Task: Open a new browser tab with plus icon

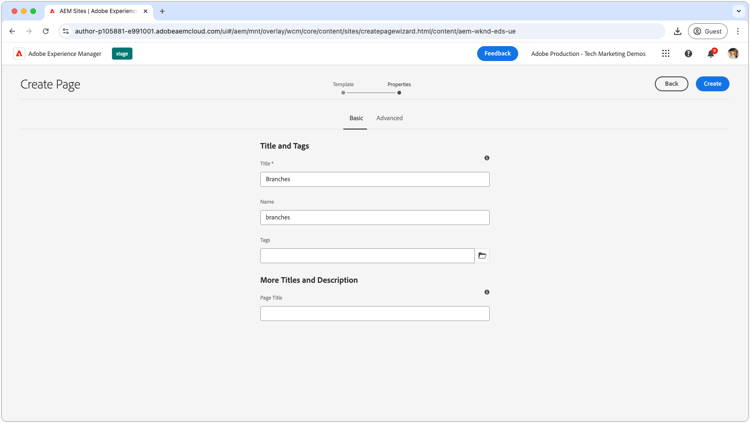Action: 162,11
